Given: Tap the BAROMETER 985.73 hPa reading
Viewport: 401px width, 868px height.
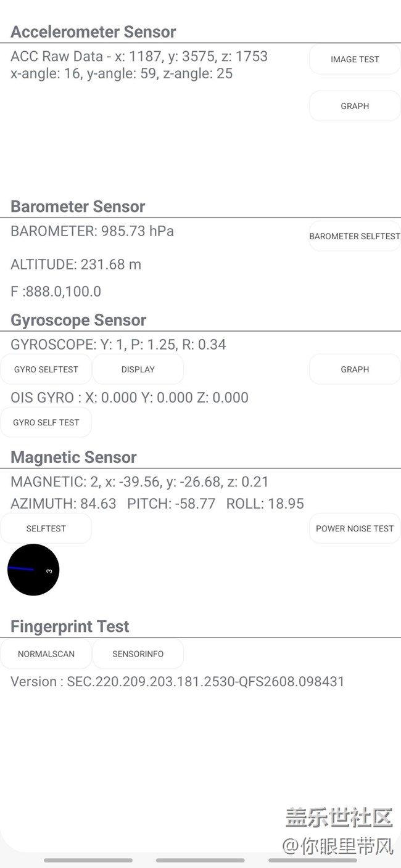Looking at the screenshot, I should coord(93,231).
